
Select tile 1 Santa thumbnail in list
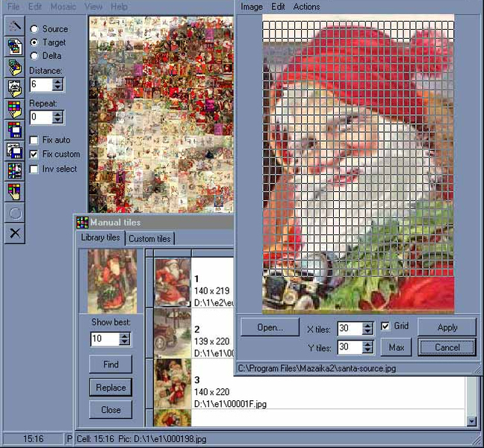click(x=173, y=283)
